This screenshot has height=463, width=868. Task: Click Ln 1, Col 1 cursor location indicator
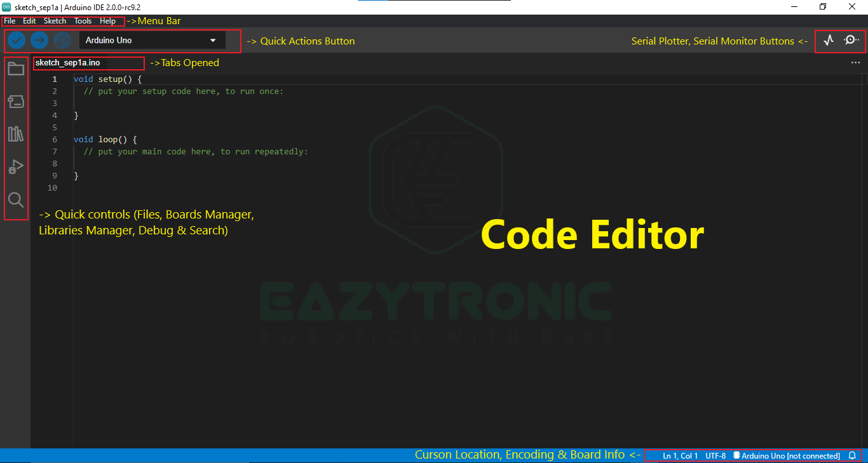679,455
